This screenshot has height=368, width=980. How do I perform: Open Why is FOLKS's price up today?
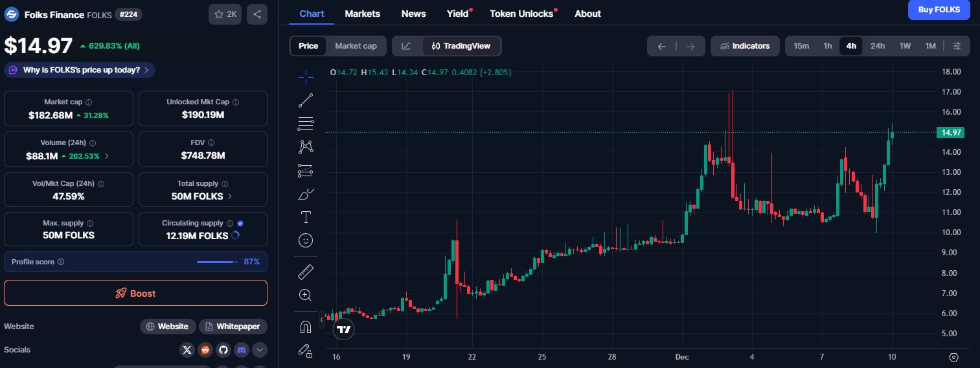tap(80, 70)
